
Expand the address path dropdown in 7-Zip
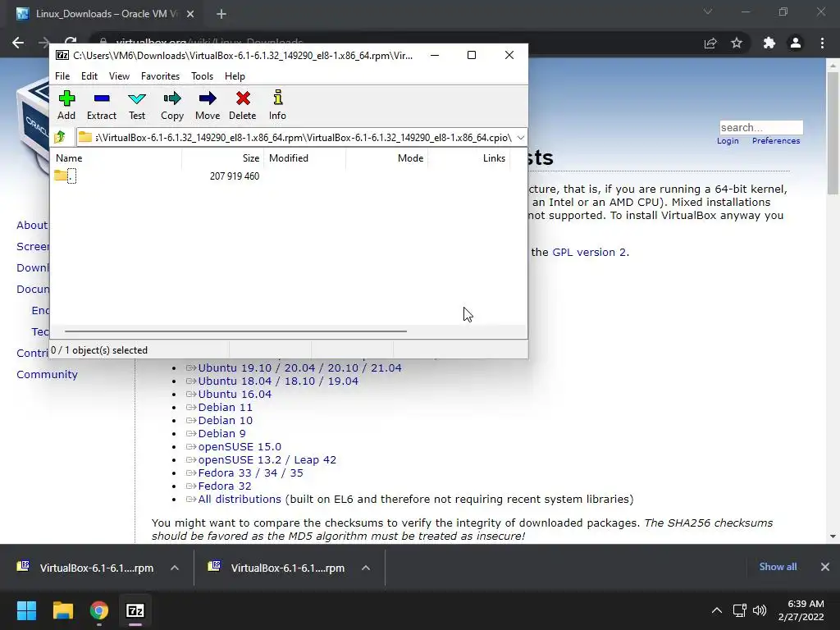(521, 138)
